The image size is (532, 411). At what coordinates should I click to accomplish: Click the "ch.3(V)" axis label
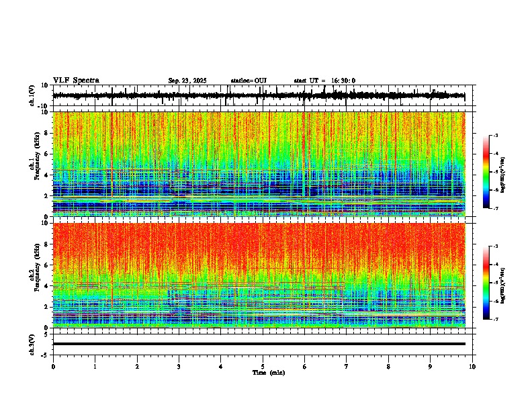pyautogui.click(x=32, y=345)
